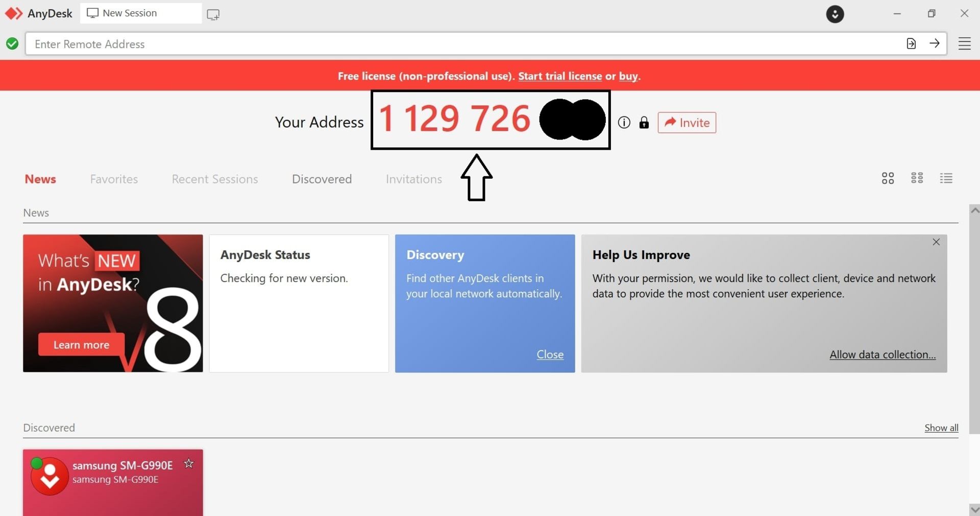
Task: Click the scrollbar down arrow
Action: click(974, 509)
